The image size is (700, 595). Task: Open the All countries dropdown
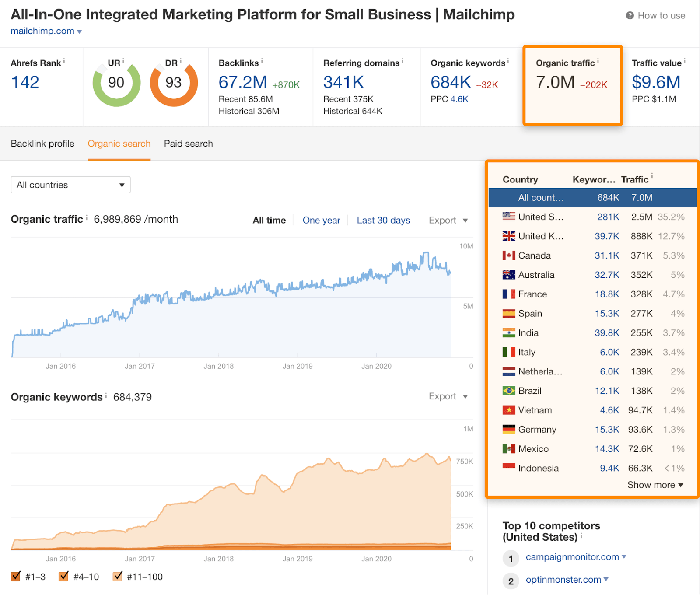(x=70, y=185)
